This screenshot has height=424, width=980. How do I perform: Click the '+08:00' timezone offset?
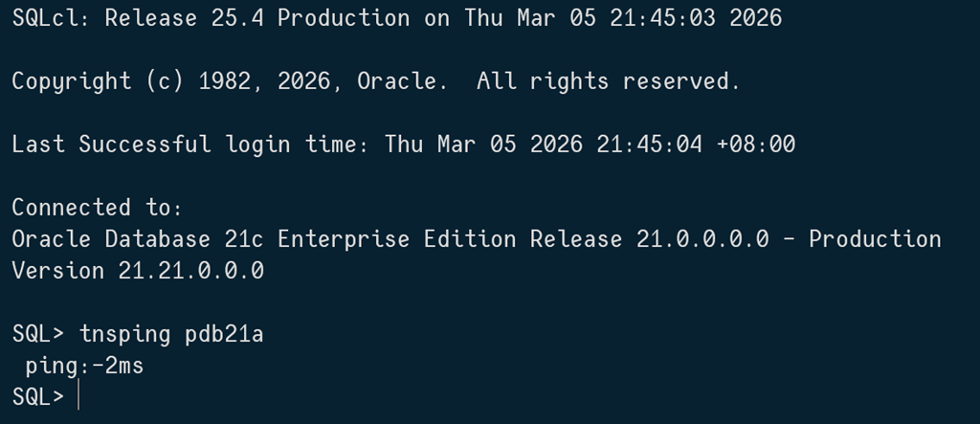point(755,145)
